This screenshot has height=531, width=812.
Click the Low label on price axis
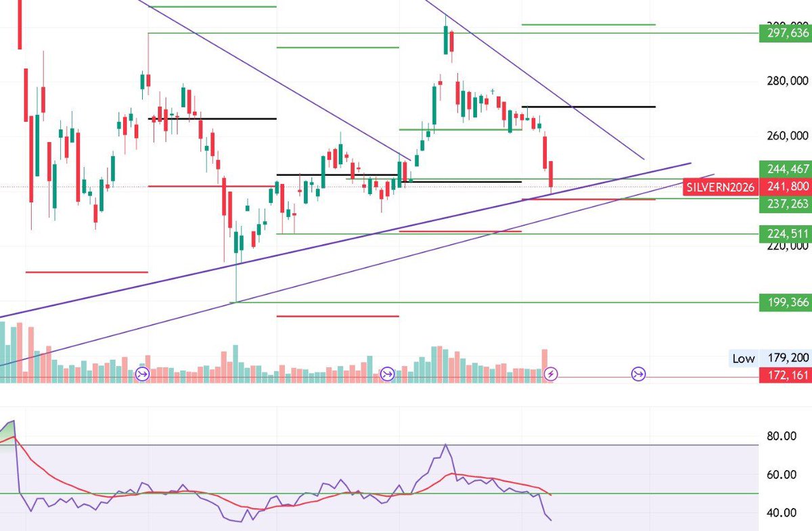pos(743,359)
